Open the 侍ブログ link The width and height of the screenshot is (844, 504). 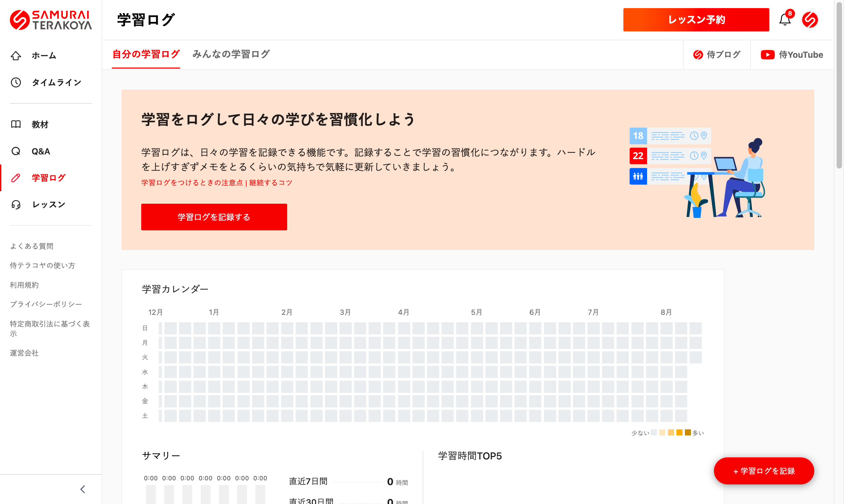717,55
